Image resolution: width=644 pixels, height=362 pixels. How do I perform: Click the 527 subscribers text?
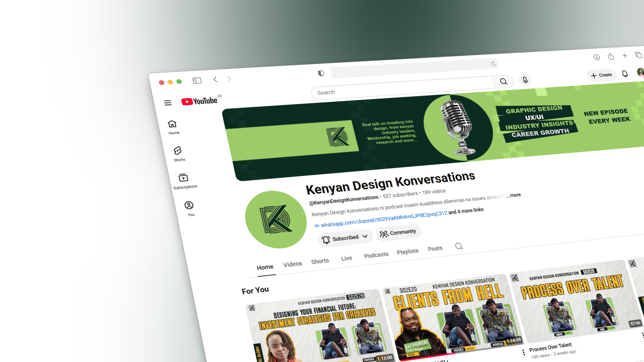click(400, 195)
